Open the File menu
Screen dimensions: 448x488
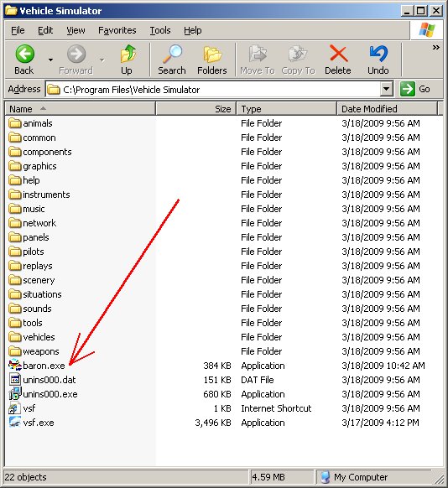pyautogui.click(x=18, y=30)
